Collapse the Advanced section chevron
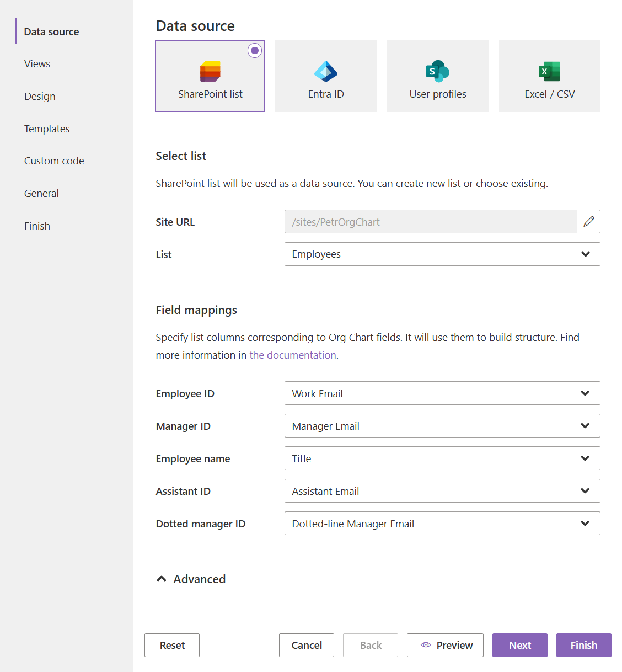 coord(162,579)
